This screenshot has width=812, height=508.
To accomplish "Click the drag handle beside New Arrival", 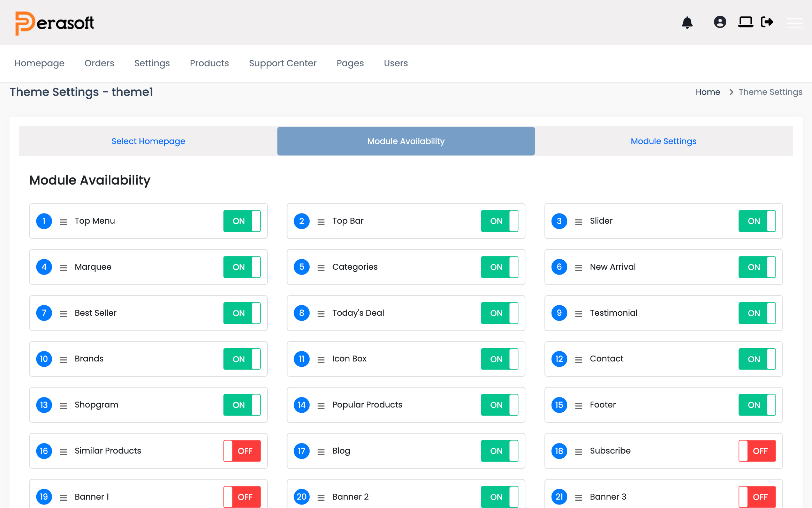I will (x=579, y=268).
